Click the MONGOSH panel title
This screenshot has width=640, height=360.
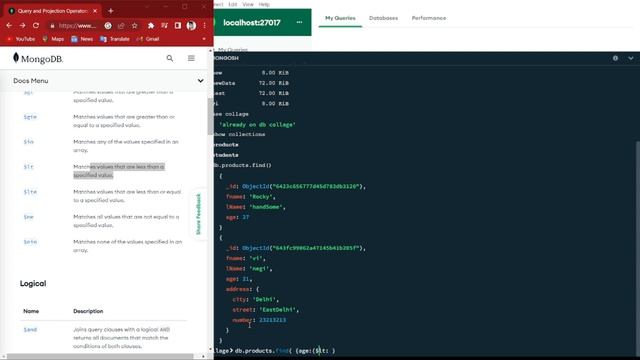[227, 58]
